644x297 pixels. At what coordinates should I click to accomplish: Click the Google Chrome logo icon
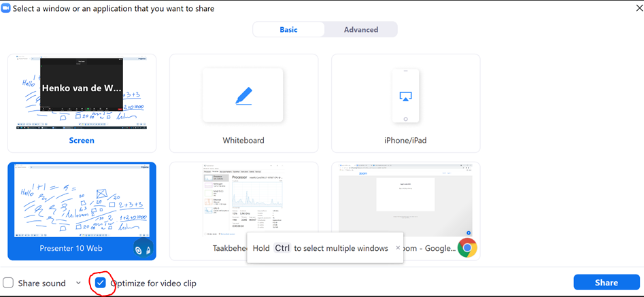(x=467, y=248)
